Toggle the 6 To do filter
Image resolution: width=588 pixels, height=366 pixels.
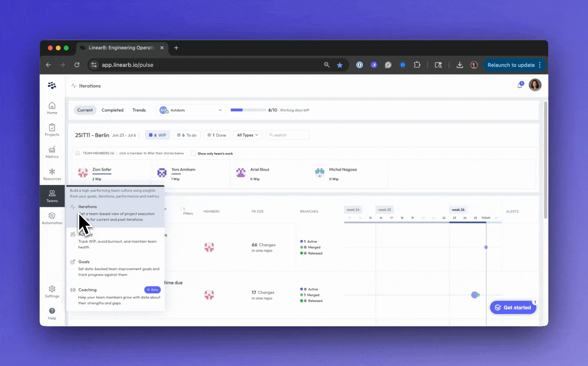[187, 135]
